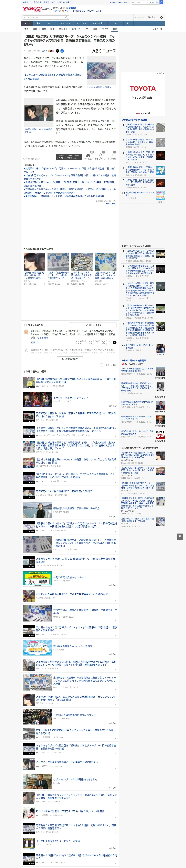The image size is (186, 868).
Task: Click the TOYOTA キャリア採用 ad banner
Action: click(143, 94)
